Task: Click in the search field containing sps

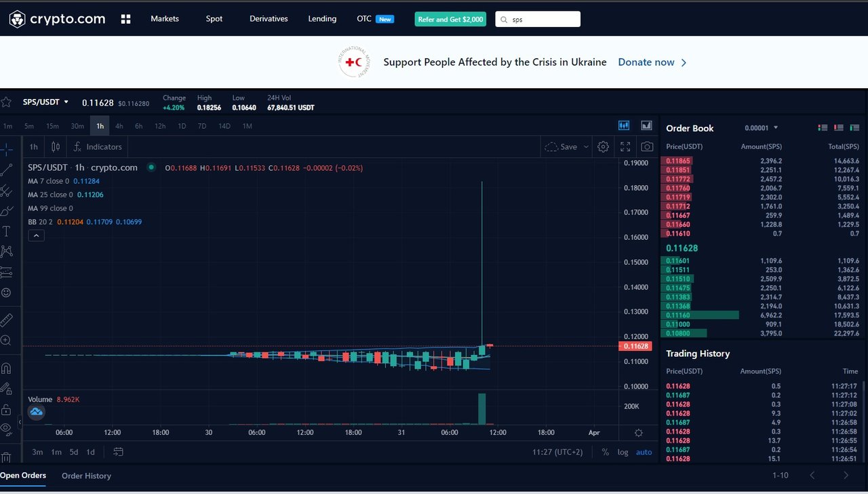Action: 538,19
